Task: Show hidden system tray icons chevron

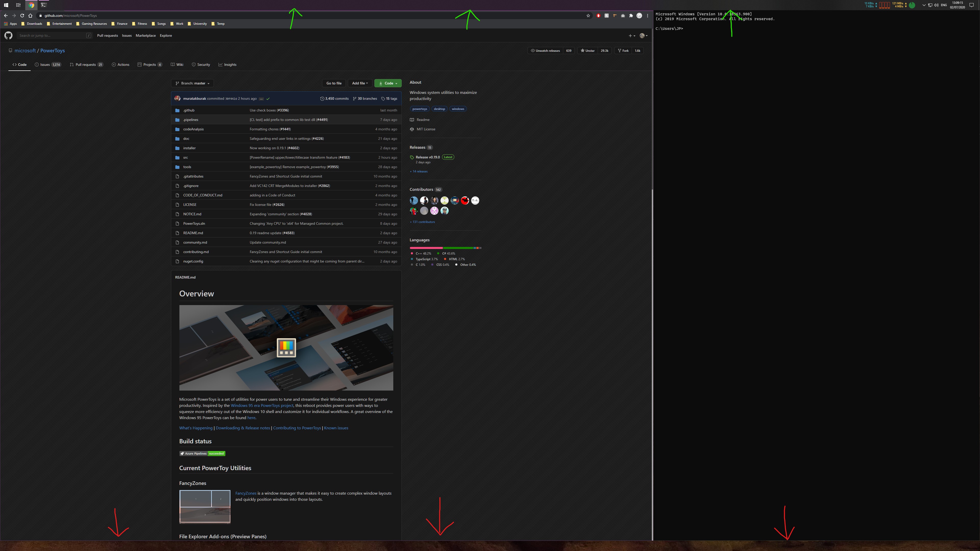Action: coord(924,5)
